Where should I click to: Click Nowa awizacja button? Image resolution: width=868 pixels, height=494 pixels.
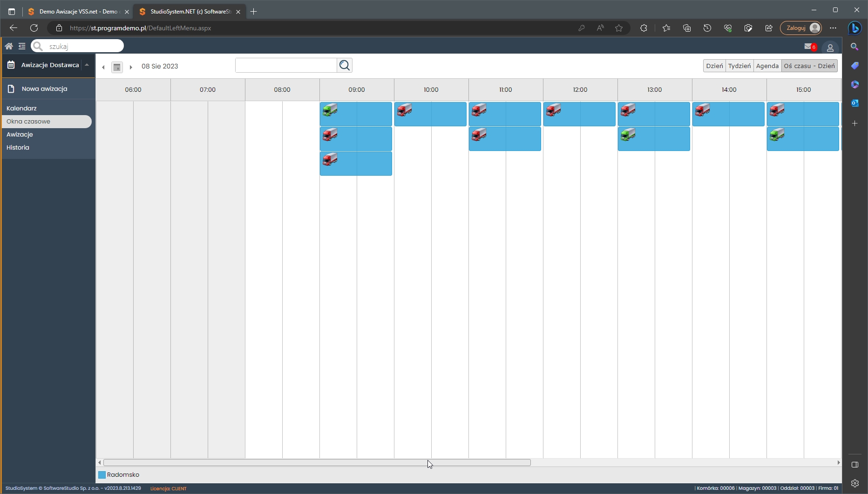(44, 89)
